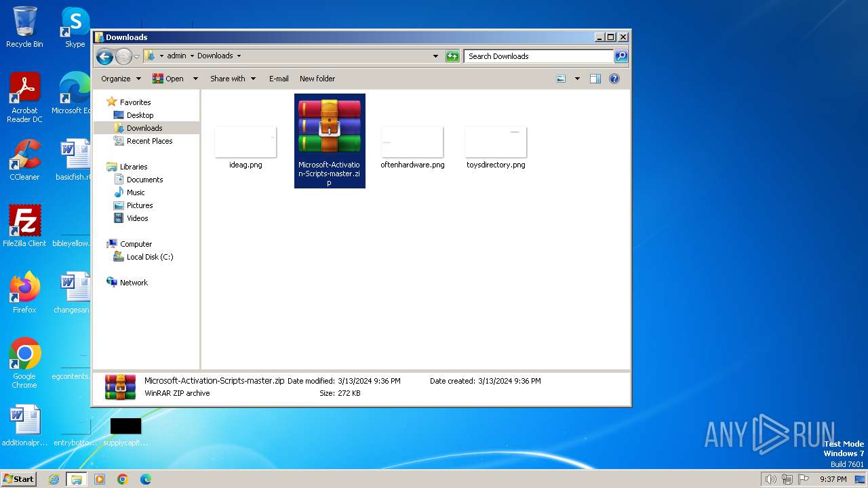Open the dropdown arrow next to Open
The image size is (868, 488).
point(195,79)
